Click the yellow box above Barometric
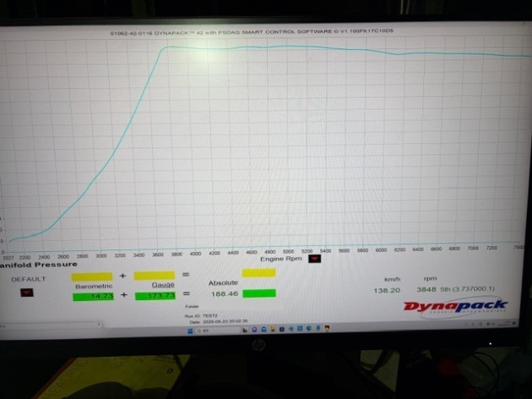 92,276
